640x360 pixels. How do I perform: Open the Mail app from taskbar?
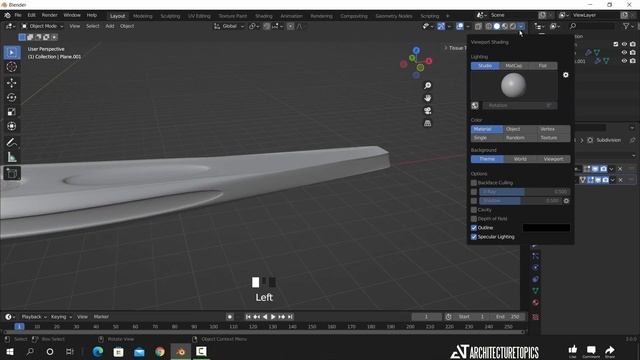click(x=139, y=351)
